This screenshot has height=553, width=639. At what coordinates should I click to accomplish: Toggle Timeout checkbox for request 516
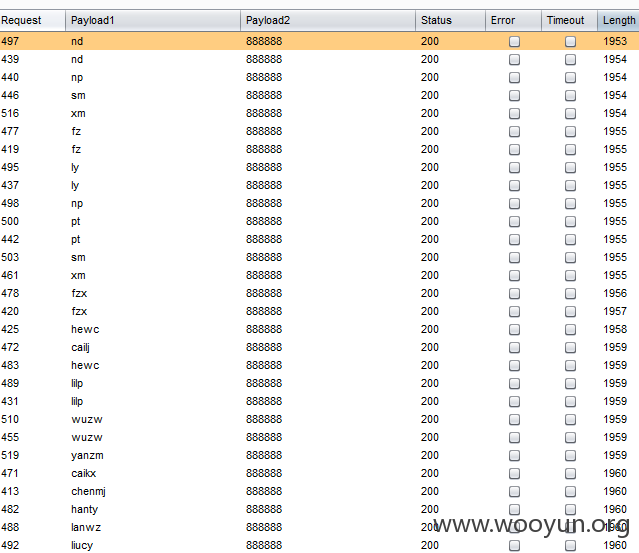(571, 113)
